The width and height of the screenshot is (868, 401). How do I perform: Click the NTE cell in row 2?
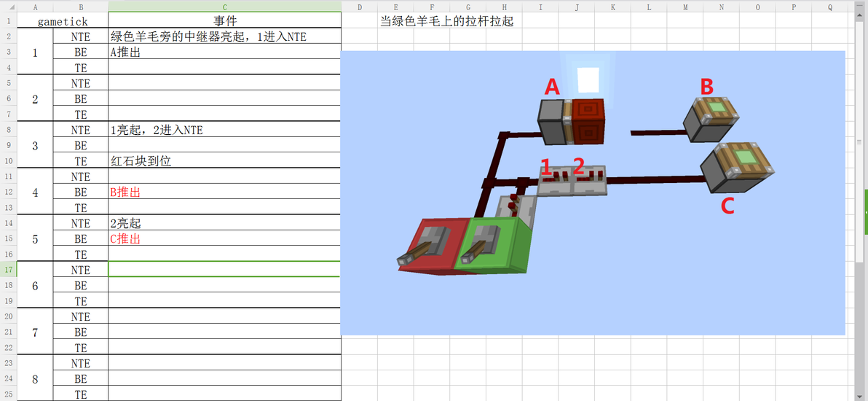(x=81, y=36)
